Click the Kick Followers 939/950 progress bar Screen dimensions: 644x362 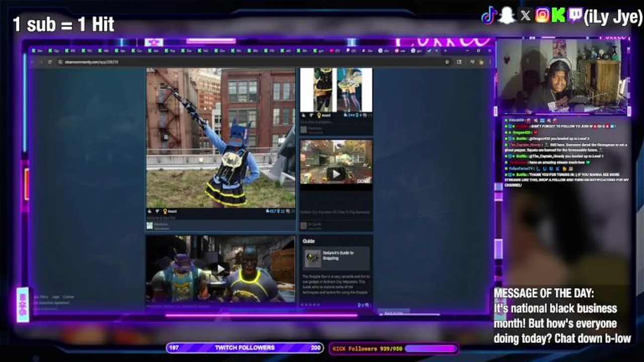(x=394, y=348)
